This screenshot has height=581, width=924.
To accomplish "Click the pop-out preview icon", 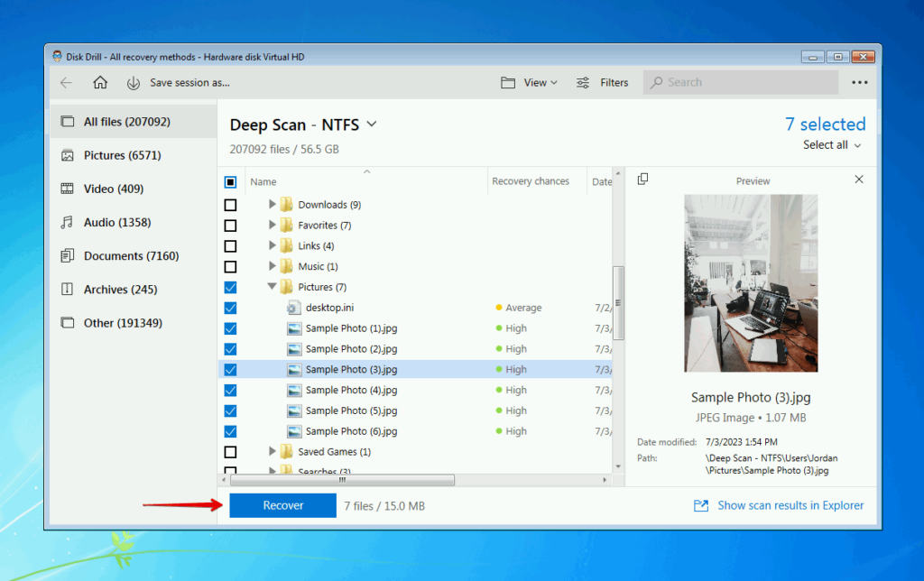I will 643,180.
